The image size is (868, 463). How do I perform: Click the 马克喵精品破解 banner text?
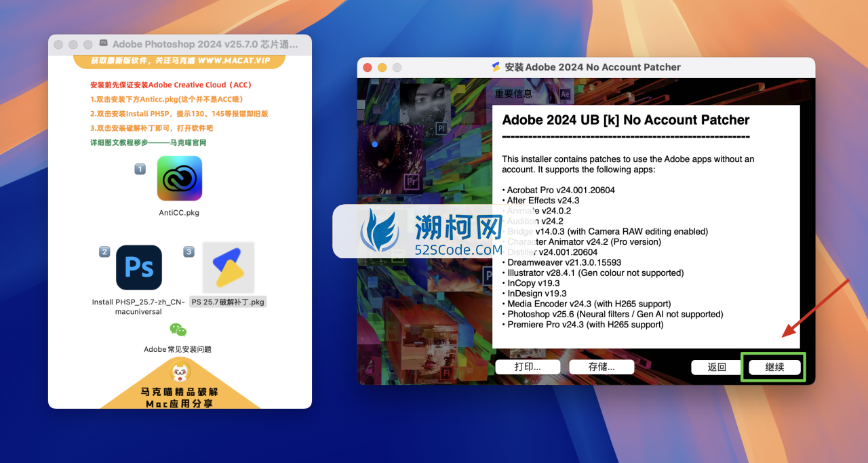[x=180, y=391]
